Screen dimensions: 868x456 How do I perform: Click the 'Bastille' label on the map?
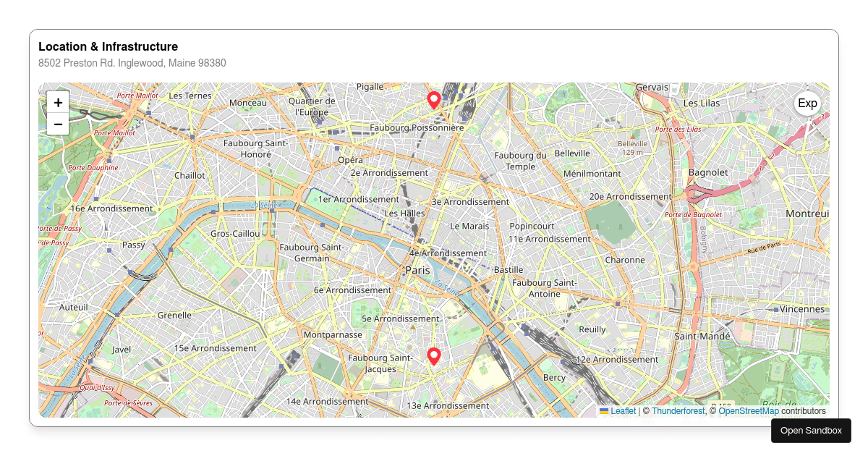tap(508, 269)
